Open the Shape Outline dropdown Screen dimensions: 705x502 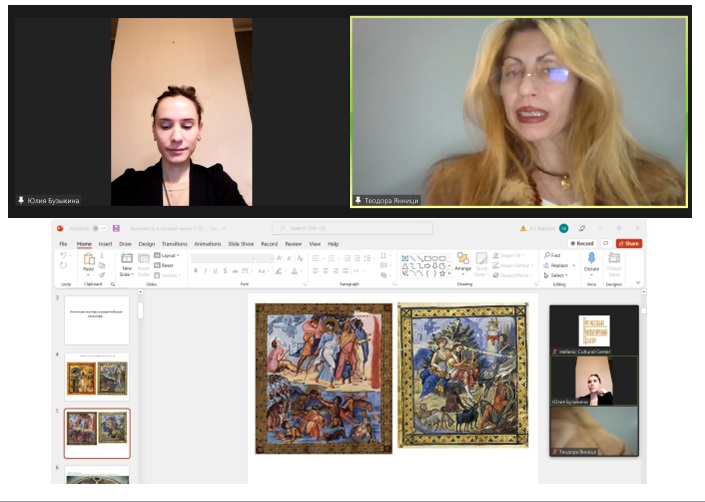click(512, 265)
